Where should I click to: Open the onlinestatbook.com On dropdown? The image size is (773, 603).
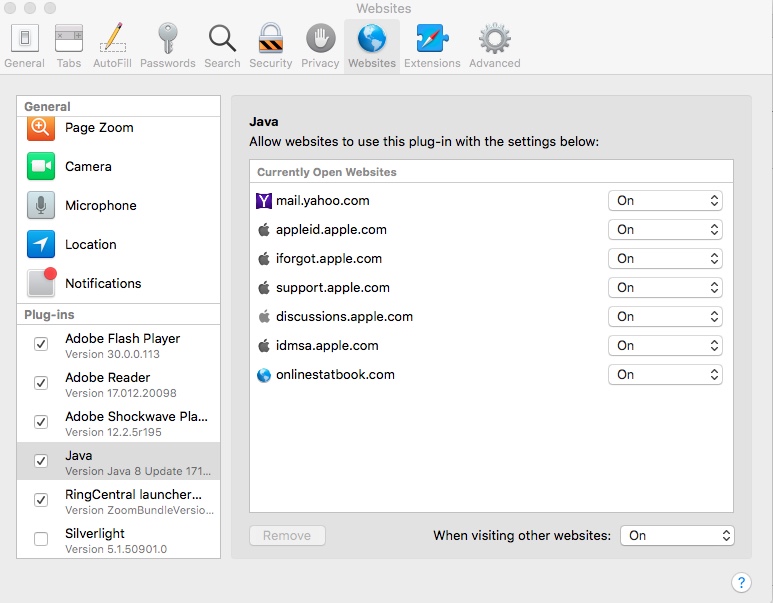tap(665, 375)
